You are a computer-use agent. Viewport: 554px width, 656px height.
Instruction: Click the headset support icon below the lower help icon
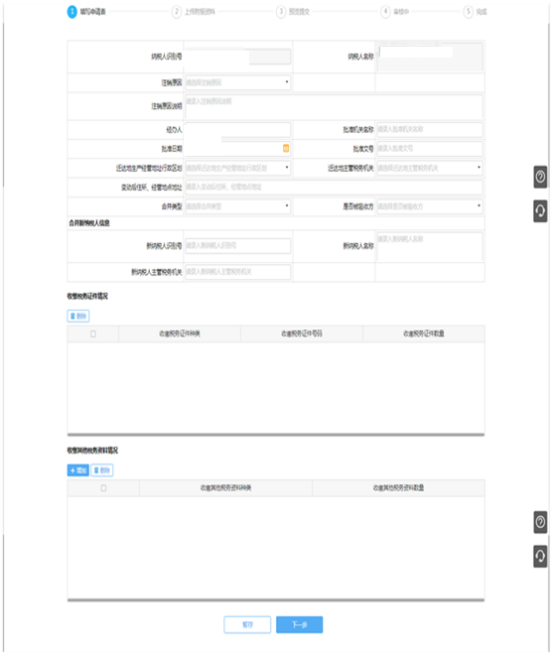540,556
